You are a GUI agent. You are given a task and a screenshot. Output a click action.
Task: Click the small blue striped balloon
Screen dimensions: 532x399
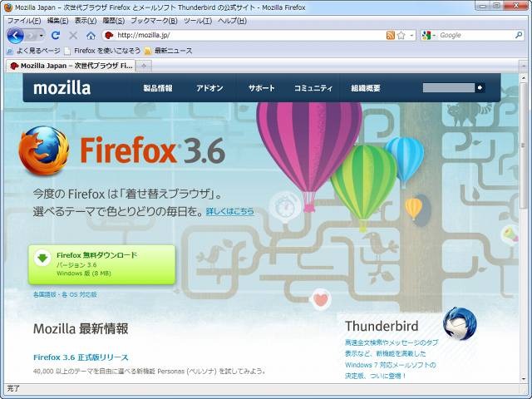coord(405,160)
